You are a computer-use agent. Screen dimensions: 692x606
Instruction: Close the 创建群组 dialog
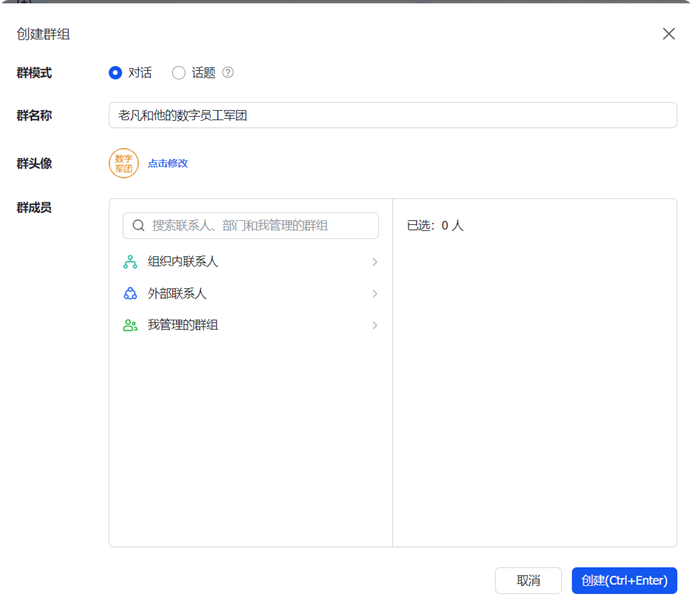point(669,34)
